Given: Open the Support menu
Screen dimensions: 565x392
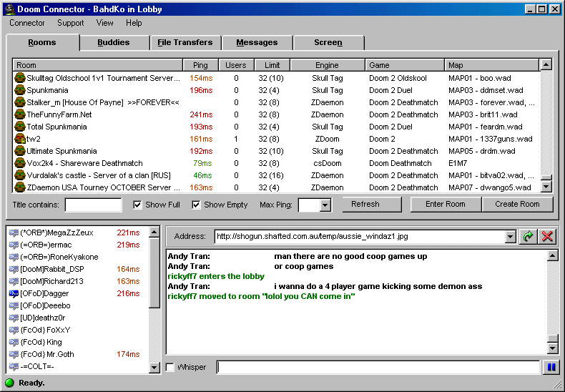Looking at the screenshot, I should click(70, 23).
